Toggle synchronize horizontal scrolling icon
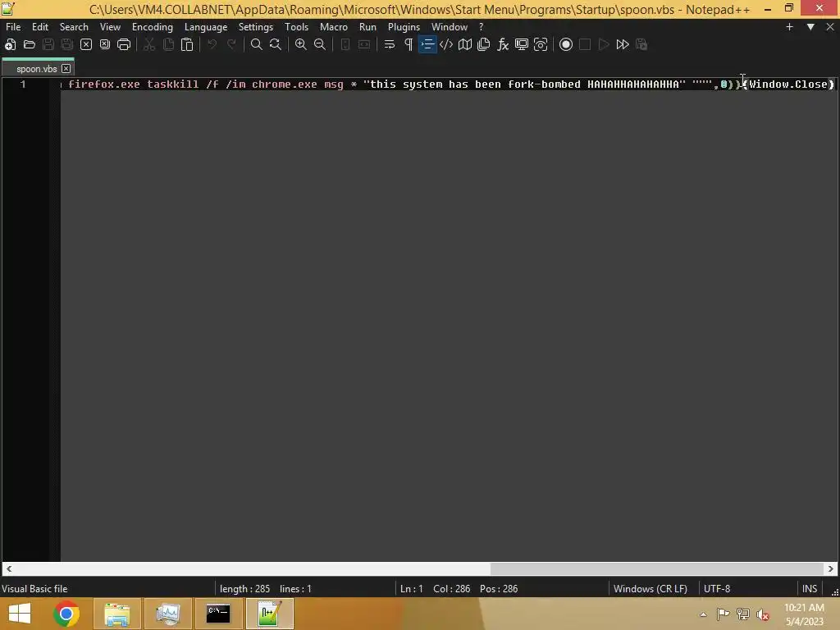This screenshot has height=630, width=840. coord(364,44)
